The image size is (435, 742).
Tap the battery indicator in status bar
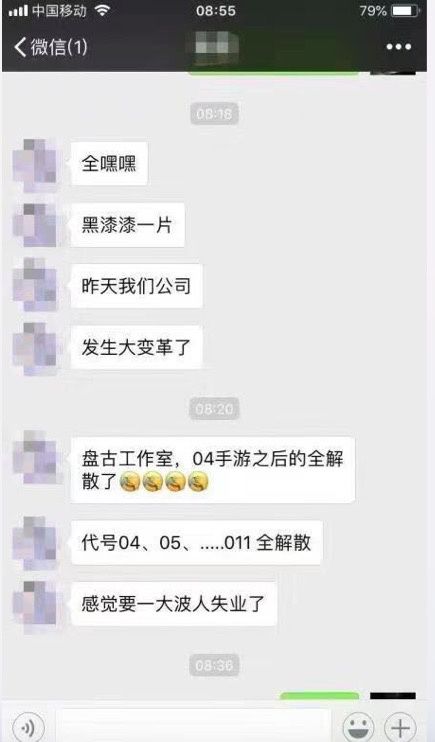click(406, 11)
